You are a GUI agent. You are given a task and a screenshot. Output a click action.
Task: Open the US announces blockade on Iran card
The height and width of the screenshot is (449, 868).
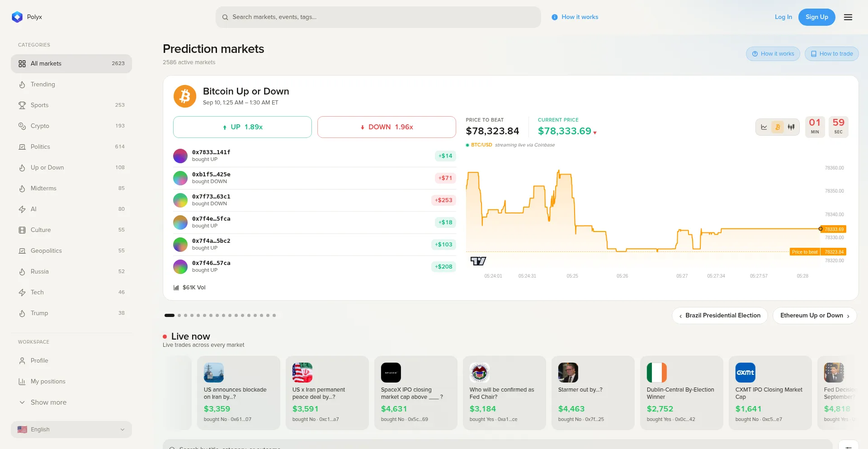click(x=239, y=393)
